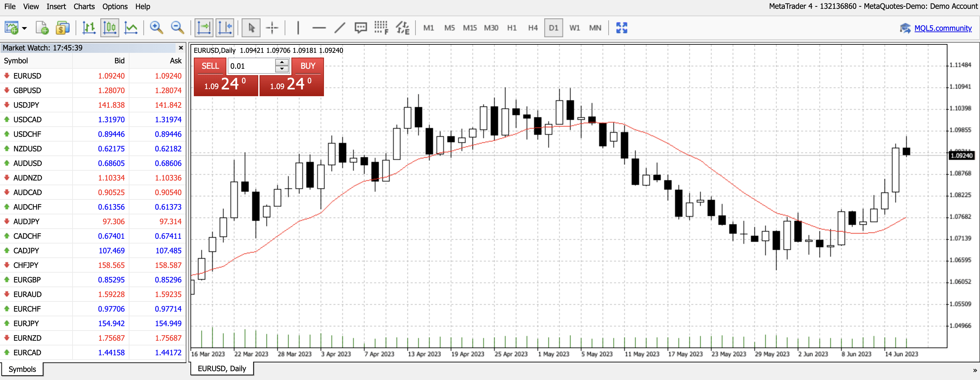This screenshot has width=980, height=380.
Task: Switch to M30 timeframe
Action: tap(491, 28)
